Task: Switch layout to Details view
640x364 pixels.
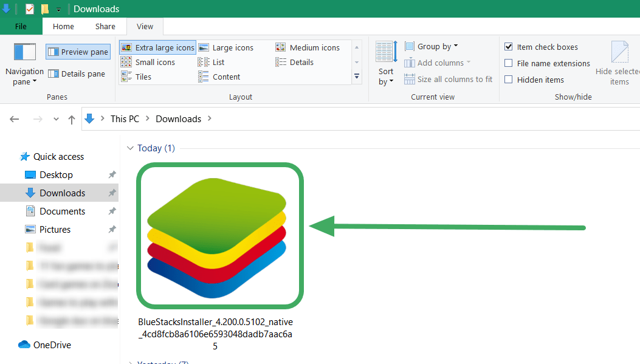Action: (x=294, y=62)
